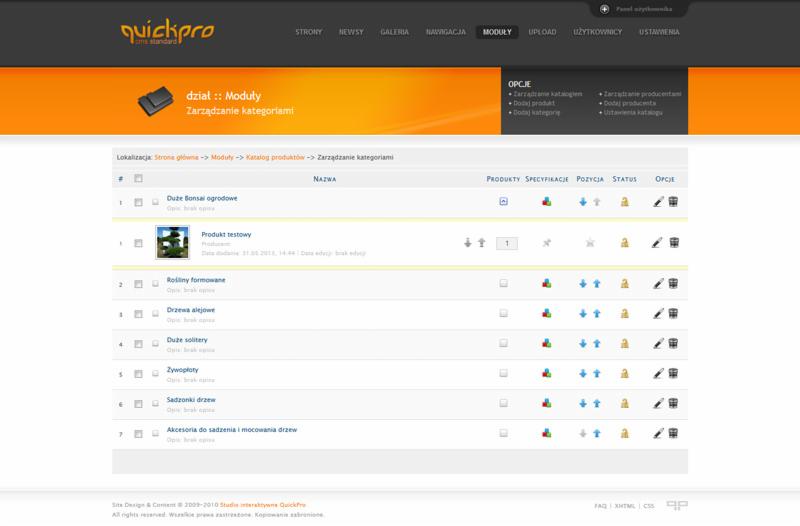This screenshot has height=526, width=800.
Task: Move Sadzonki drzew down with blue arrow
Action: 583,404
